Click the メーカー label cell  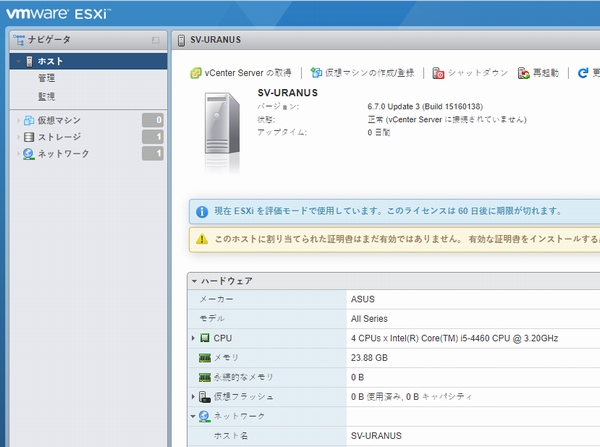pyautogui.click(x=267, y=299)
